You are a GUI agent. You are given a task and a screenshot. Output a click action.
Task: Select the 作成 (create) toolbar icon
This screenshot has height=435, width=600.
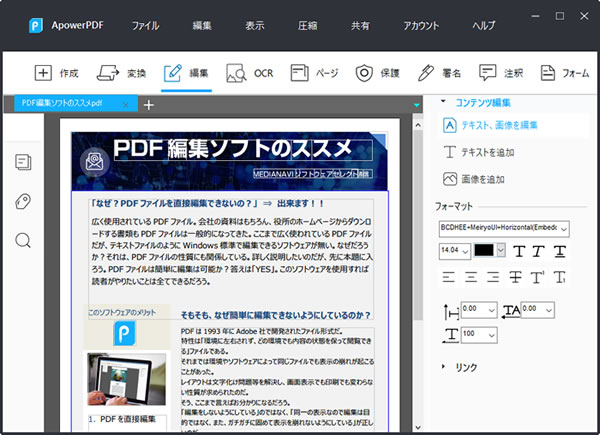[x=43, y=73]
